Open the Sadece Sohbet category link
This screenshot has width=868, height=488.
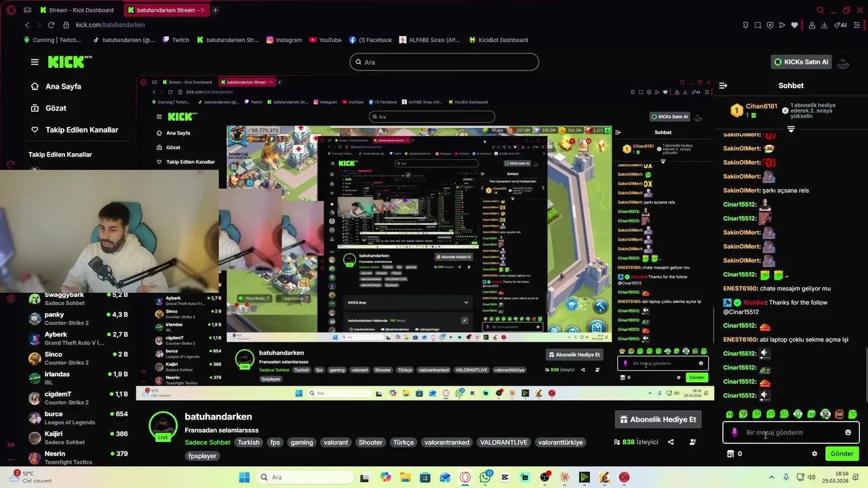[x=208, y=443]
